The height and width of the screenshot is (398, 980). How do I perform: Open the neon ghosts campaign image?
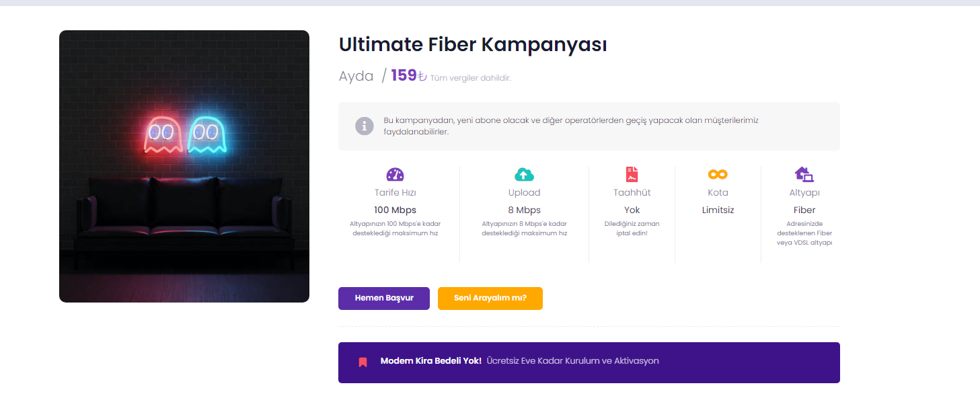coord(184,166)
